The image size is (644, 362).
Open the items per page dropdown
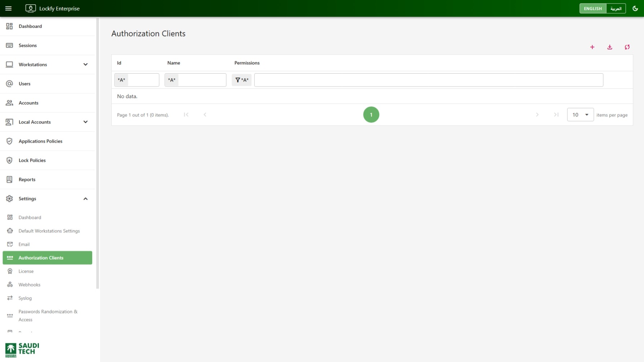tap(580, 115)
